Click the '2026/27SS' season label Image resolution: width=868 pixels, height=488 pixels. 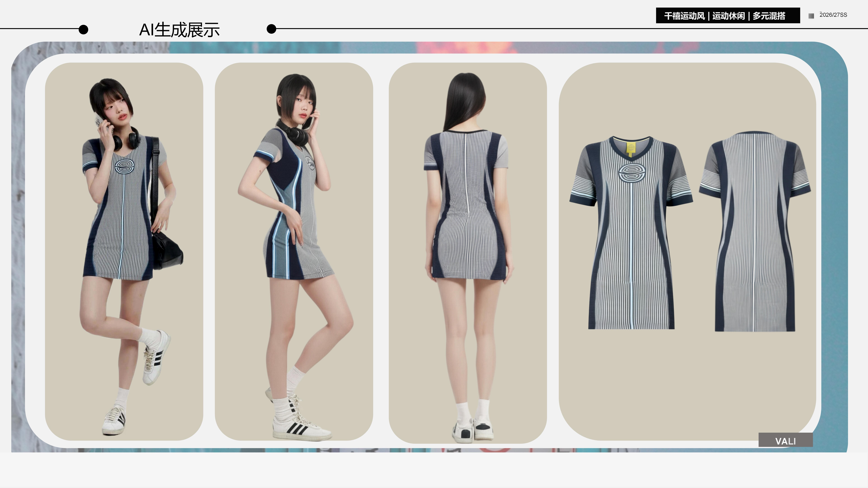833,15
